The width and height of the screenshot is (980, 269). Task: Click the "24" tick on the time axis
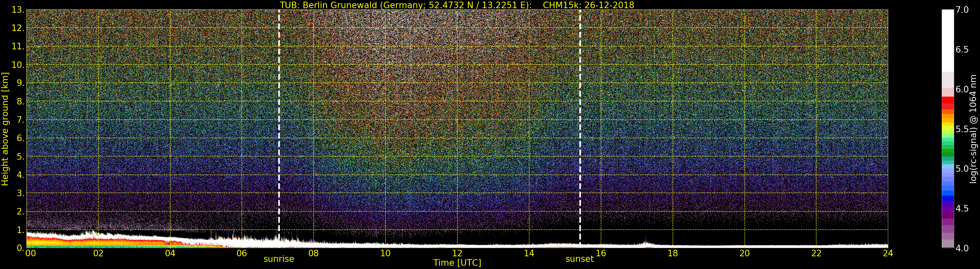point(888,253)
